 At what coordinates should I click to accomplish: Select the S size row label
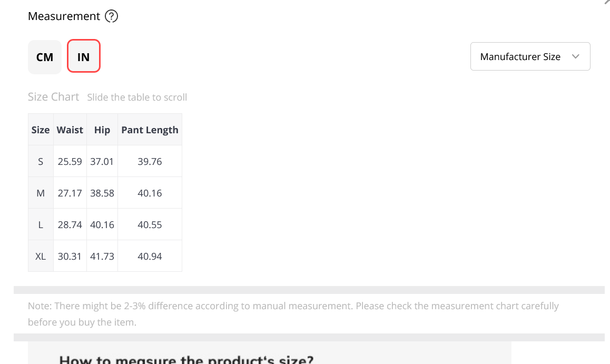(x=41, y=161)
